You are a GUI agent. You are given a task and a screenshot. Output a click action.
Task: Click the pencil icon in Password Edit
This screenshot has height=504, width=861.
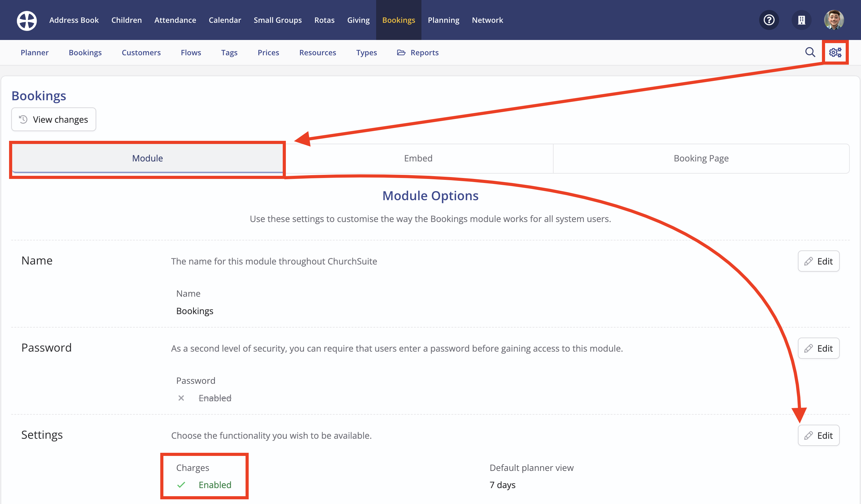pos(809,348)
